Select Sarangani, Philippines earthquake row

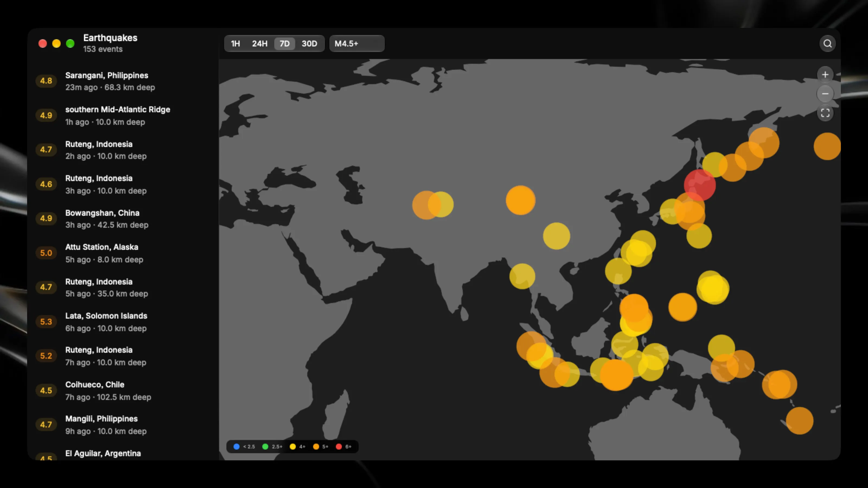pos(123,81)
